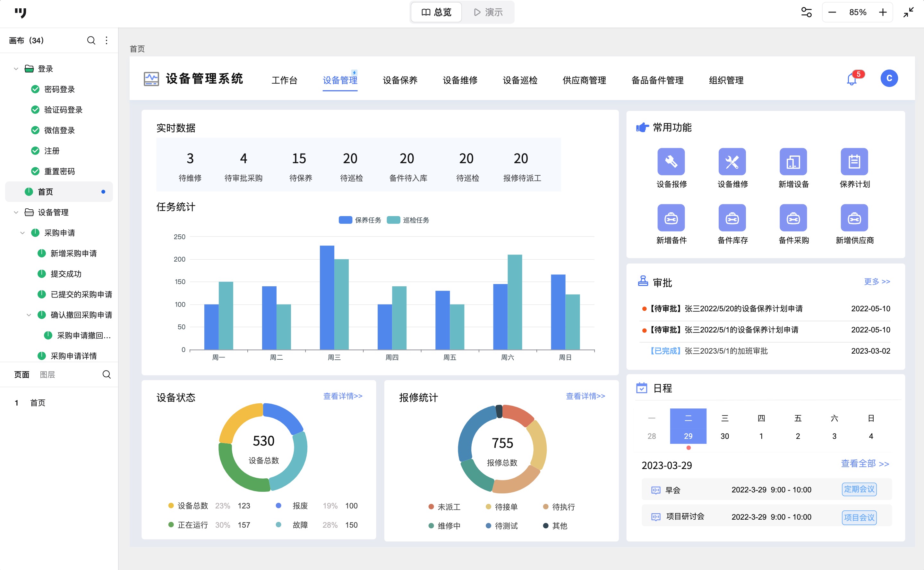
Task: Click the notification bell icon
Action: [851, 80]
